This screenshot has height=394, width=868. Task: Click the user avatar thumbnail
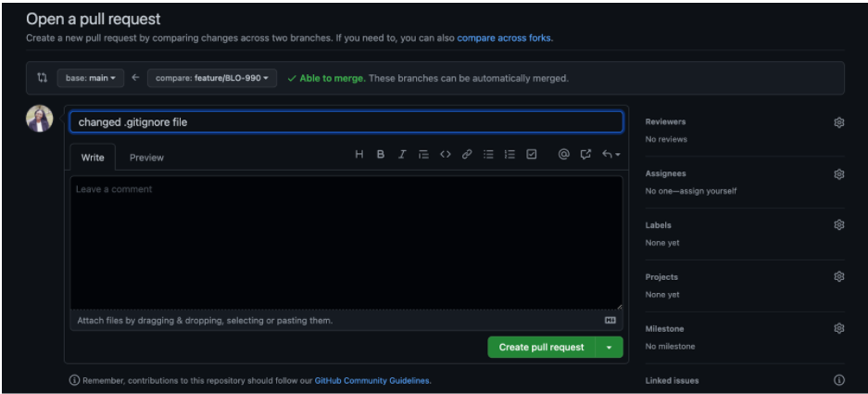(39, 119)
